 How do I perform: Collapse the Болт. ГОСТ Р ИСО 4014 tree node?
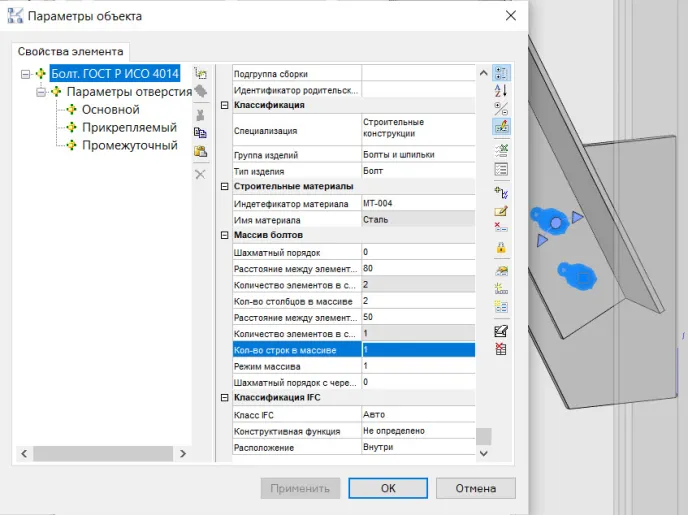[x=26, y=74]
